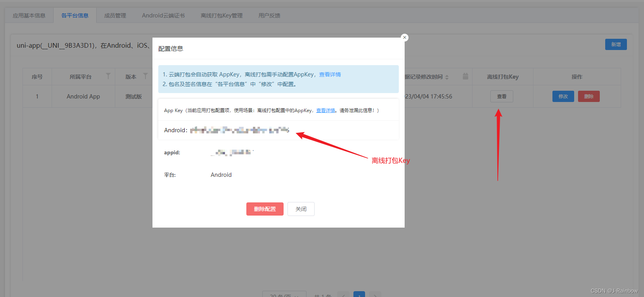This screenshot has width=644, height=297.
Task: Click the 查看 button under 离线打包Key
Action: coord(502,96)
